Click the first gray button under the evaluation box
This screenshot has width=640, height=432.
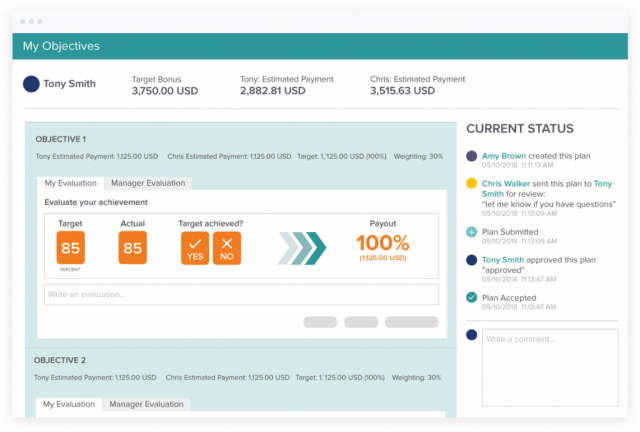tap(320, 322)
